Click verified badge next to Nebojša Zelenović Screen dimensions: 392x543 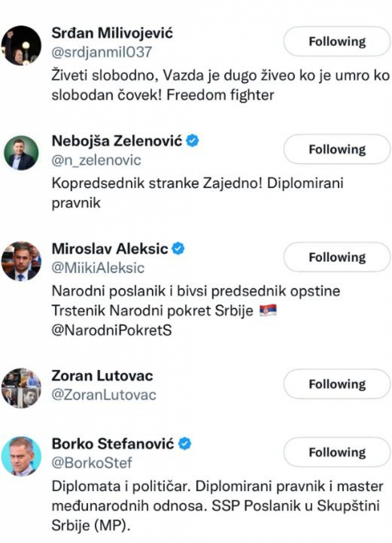[x=193, y=141]
